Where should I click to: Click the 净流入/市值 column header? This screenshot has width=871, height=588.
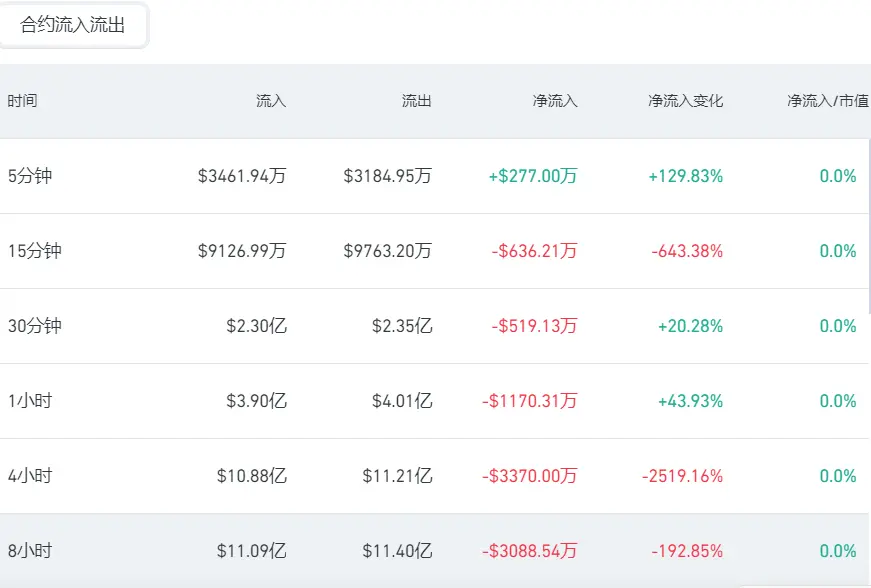(828, 100)
